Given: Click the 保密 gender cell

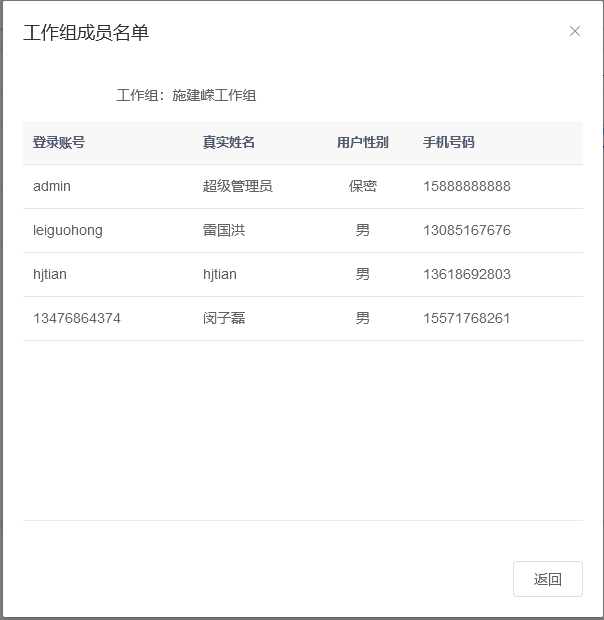Looking at the screenshot, I should 362,186.
